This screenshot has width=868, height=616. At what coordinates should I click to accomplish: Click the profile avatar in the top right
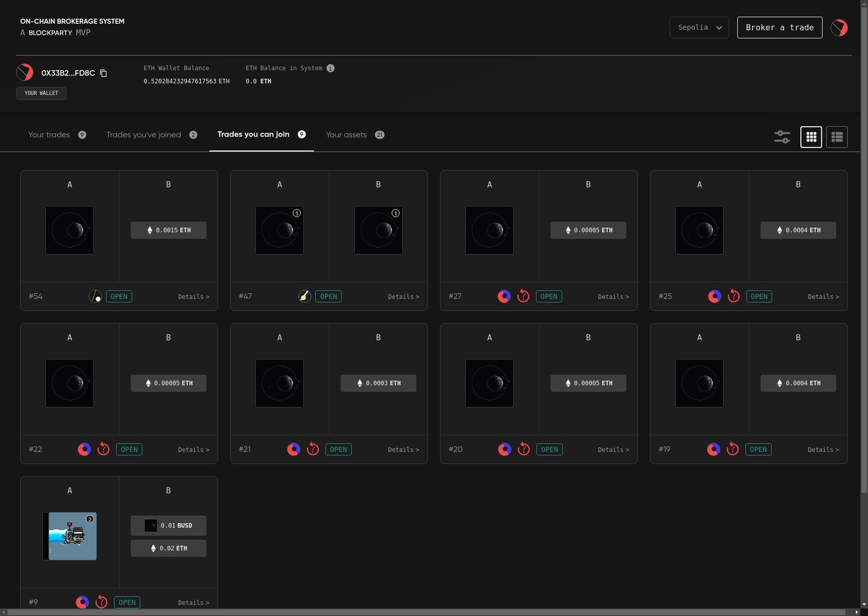tap(839, 28)
